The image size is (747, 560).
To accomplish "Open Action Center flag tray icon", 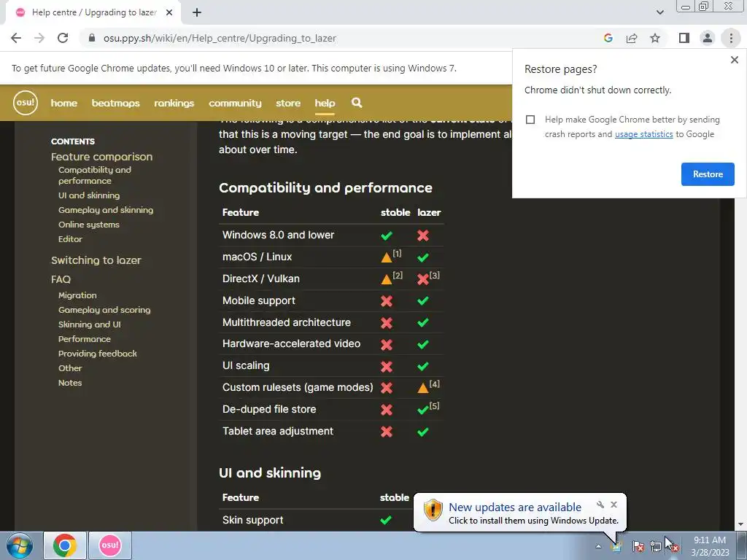I will pyautogui.click(x=638, y=546).
